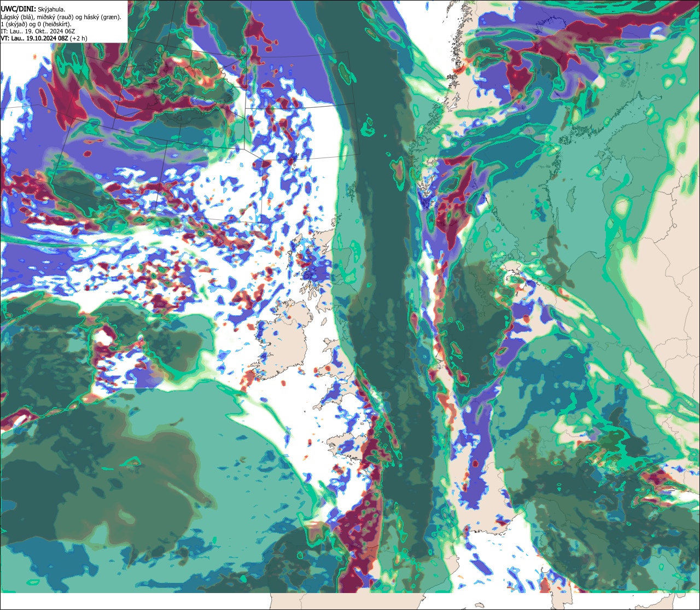700x610 pixels.
Task: Click the '1 (skýjað) og 0 (heiðskírt).' line
Action: [36, 24]
